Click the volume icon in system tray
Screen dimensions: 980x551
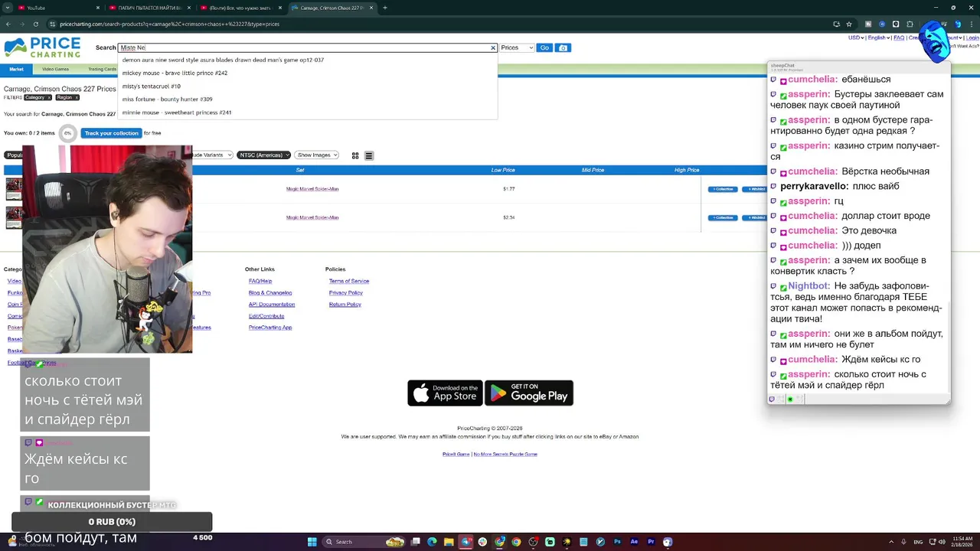[941, 542]
